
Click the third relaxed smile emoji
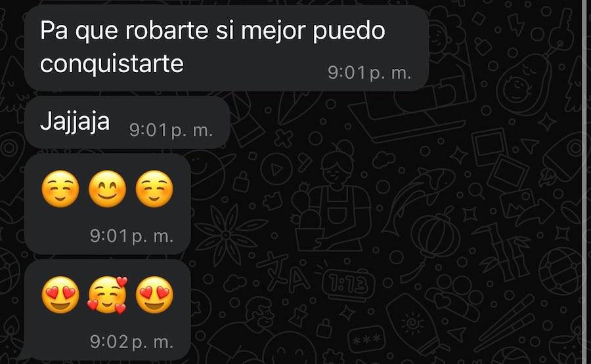[x=154, y=189]
